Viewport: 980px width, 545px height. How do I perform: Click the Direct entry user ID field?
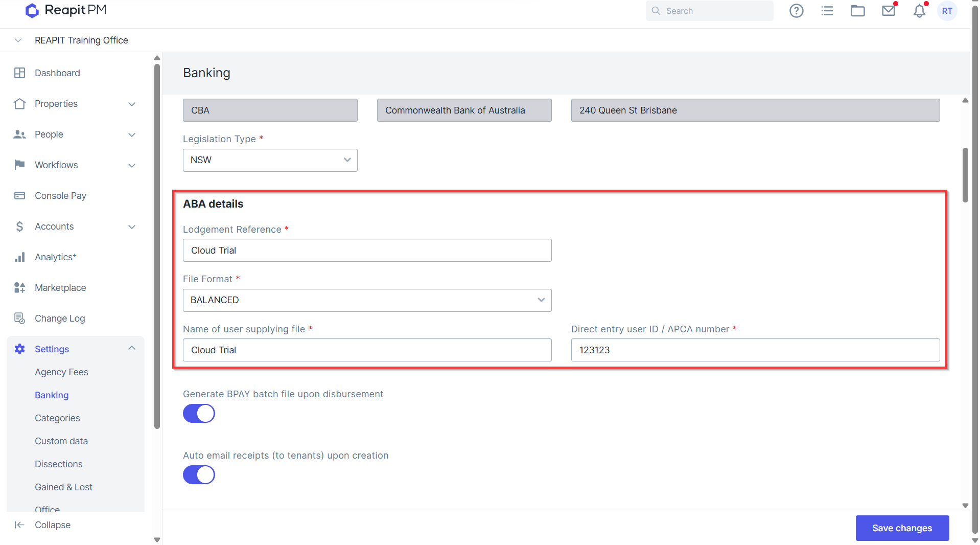click(x=755, y=350)
